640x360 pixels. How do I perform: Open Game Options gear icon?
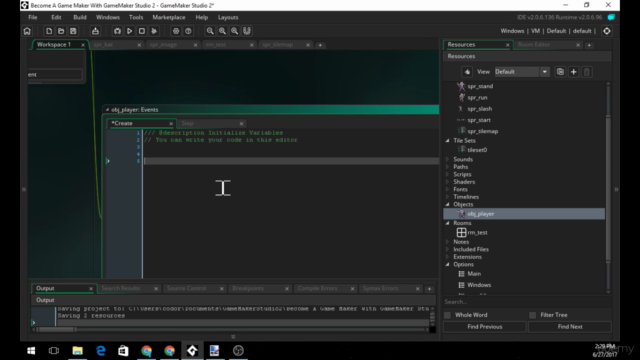[x=176, y=31]
